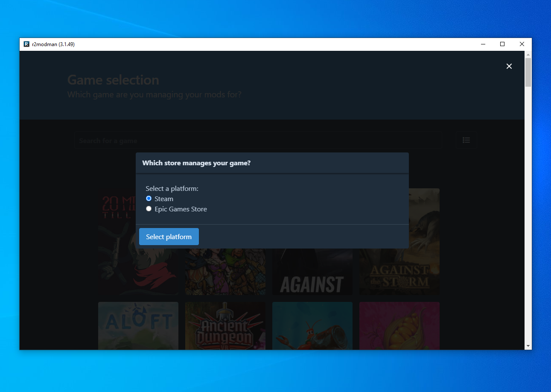Screen dimensions: 551x392
Task: Click the AGAINST game cover tile
Action: tap(312, 273)
